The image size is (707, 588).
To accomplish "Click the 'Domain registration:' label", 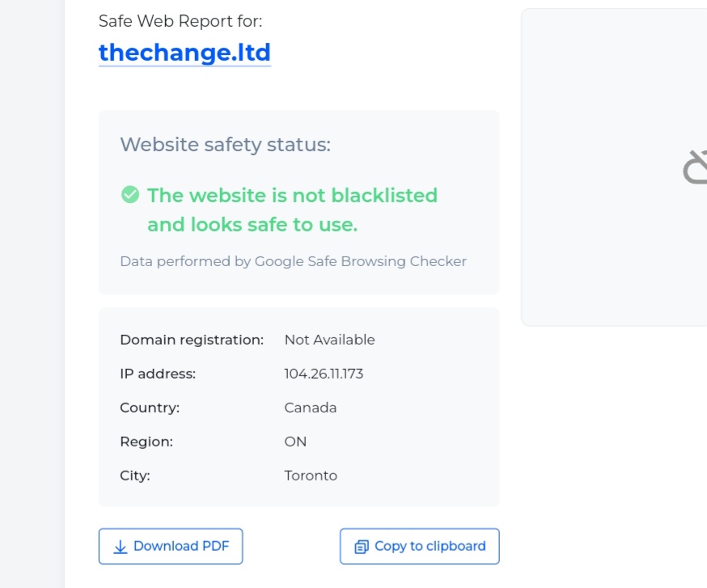I will click(x=192, y=340).
